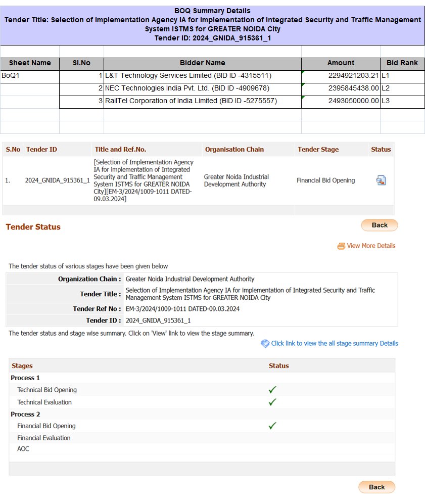Image resolution: width=425 pixels, height=504 pixels.
Task: Click the L2 bid rank cell
Action: [x=402, y=89]
